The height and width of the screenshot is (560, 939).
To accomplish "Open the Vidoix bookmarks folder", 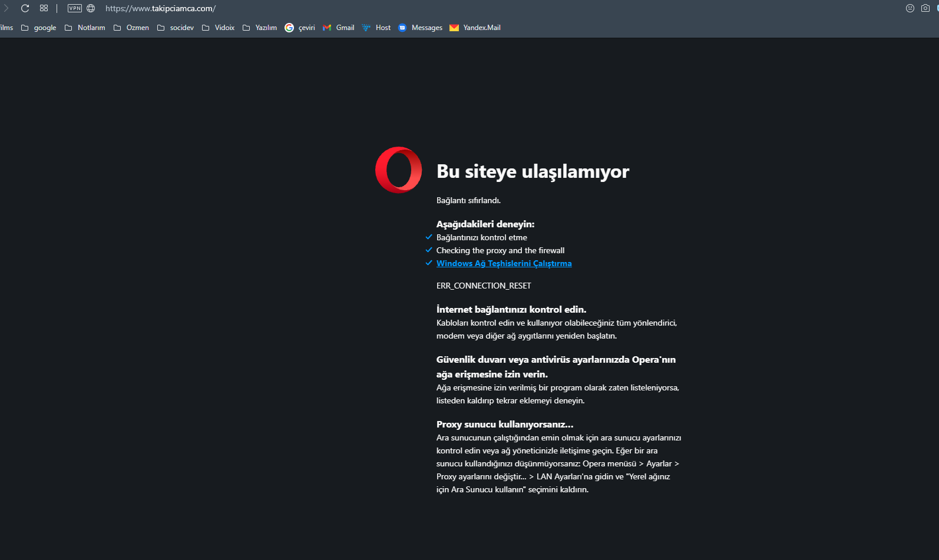I will coord(218,28).
